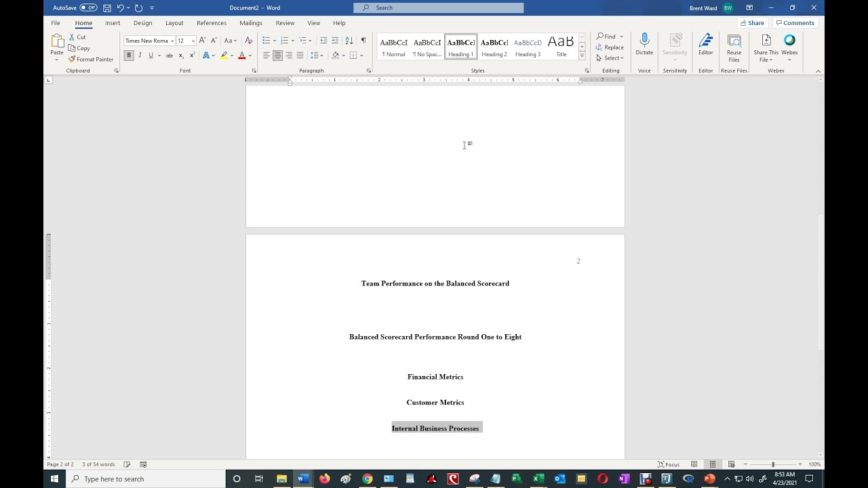The width and height of the screenshot is (868, 488).
Task: Toggle the AutoSave switch
Action: [88, 8]
